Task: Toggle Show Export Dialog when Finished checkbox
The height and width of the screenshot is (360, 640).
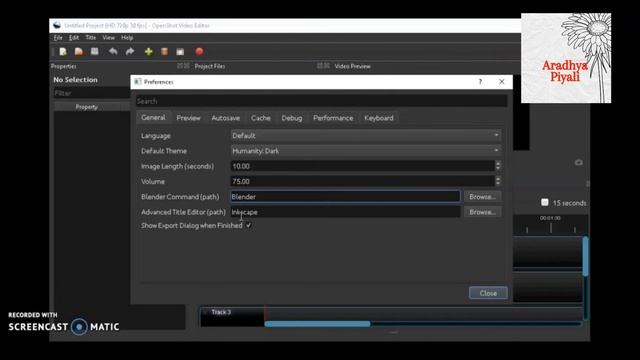Action: [x=249, y=225]
